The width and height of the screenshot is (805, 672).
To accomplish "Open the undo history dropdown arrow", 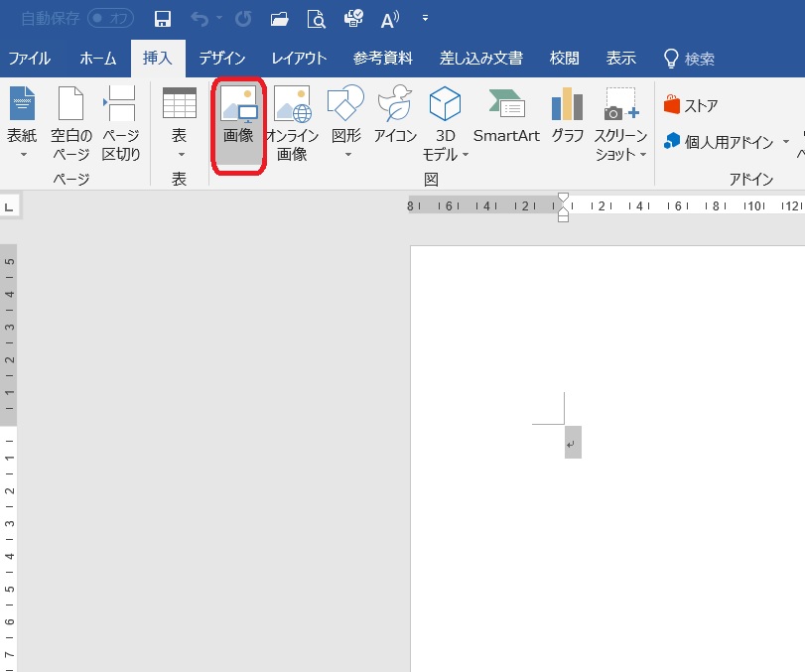I will click(x=219, y=18).
